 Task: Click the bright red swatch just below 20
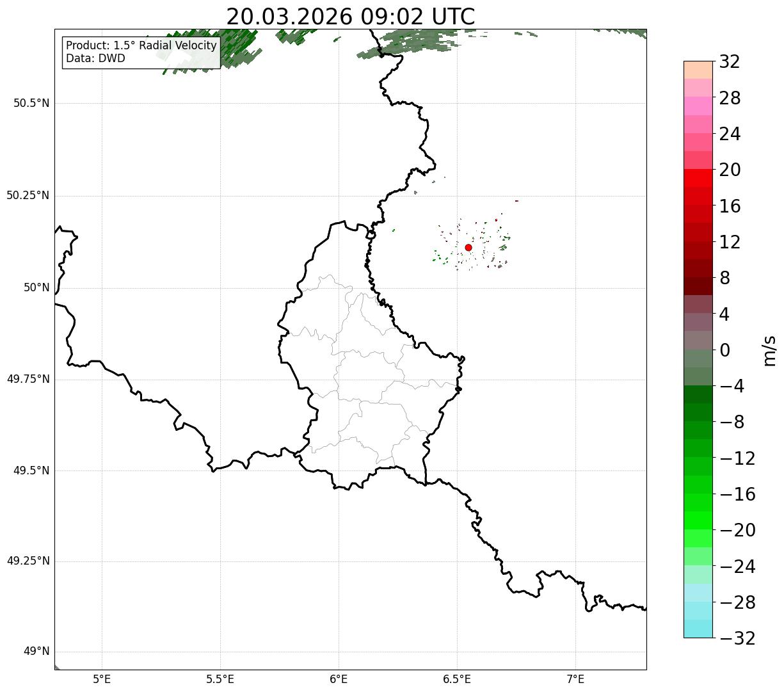[x=698, y=178]
